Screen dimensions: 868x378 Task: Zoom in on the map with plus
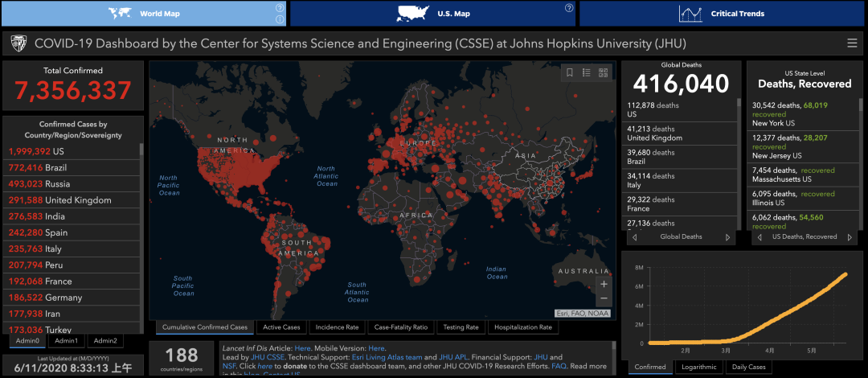pyautogui.click(x=604, y=284)
